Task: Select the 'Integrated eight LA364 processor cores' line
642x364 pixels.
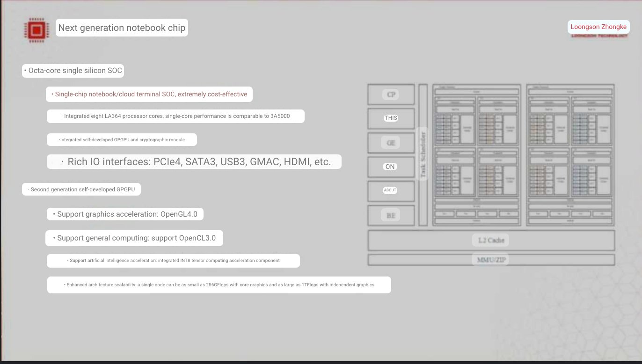Action: pos(175,116)
